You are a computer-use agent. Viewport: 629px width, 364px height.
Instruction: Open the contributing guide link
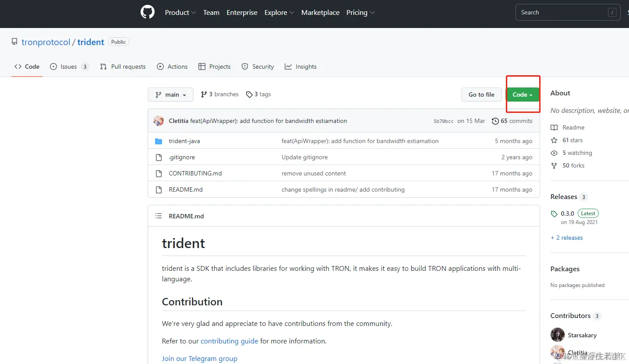tap(229, 341)
